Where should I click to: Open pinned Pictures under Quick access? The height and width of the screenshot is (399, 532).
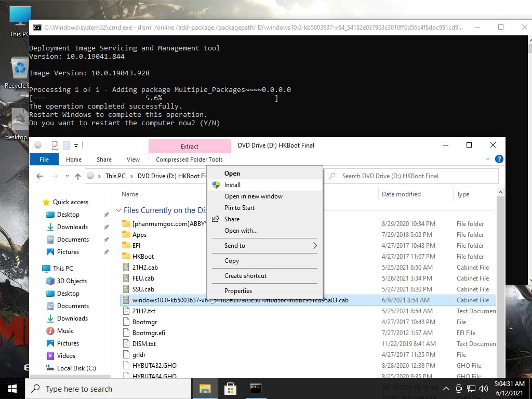click(x=68, y=252)
